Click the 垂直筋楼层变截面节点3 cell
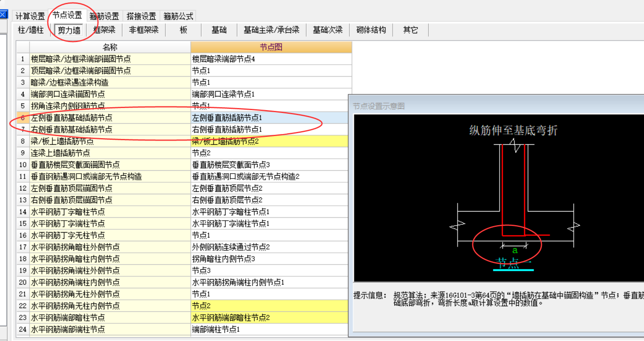This screenshot has width=644, height=341. 269,165
